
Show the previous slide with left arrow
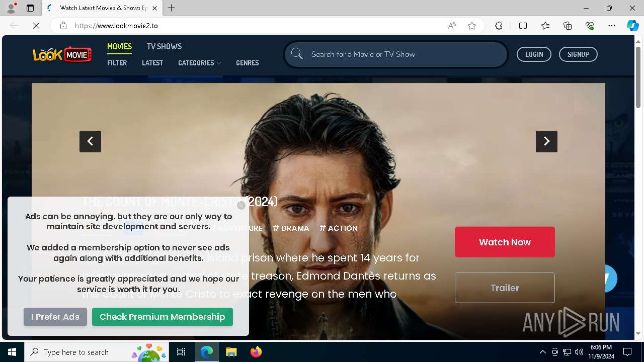90,141
